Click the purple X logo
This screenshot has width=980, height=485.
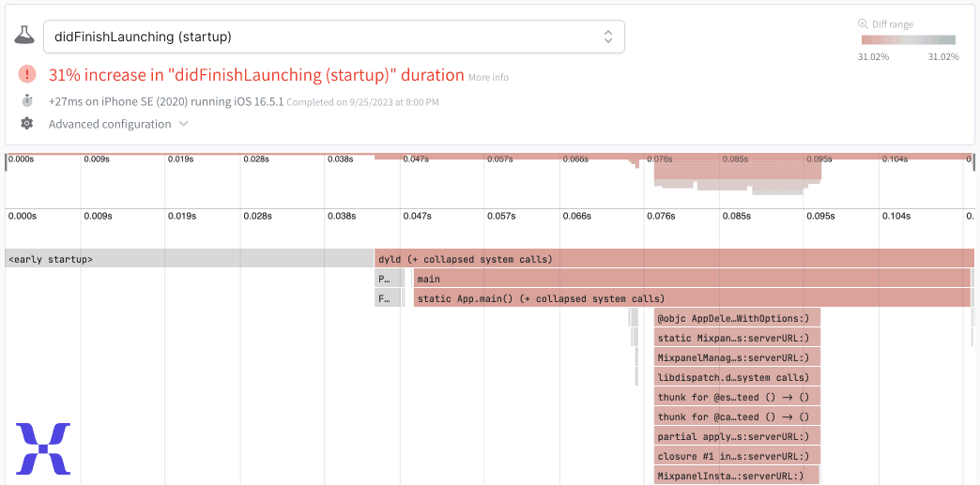[x=43, y=448]
